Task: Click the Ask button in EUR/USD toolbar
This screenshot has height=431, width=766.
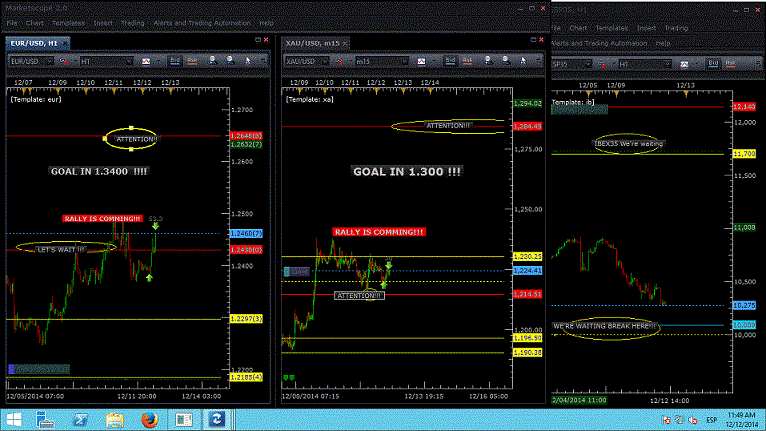Action: point(192,62)
